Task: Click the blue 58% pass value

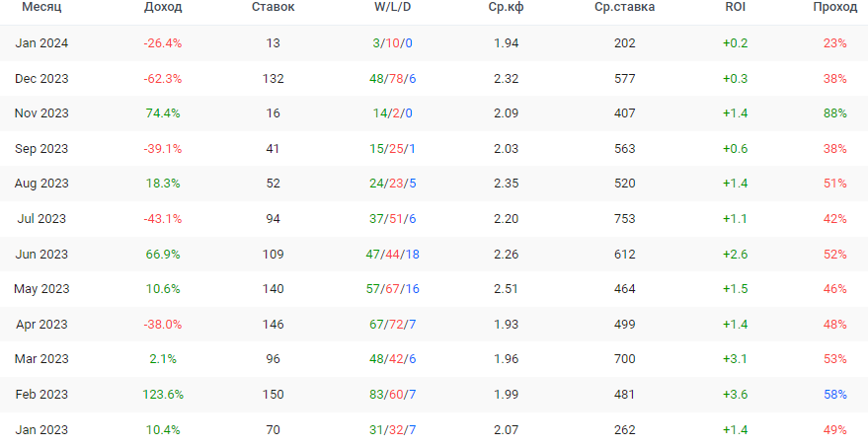Action: (x=835, y=395)
